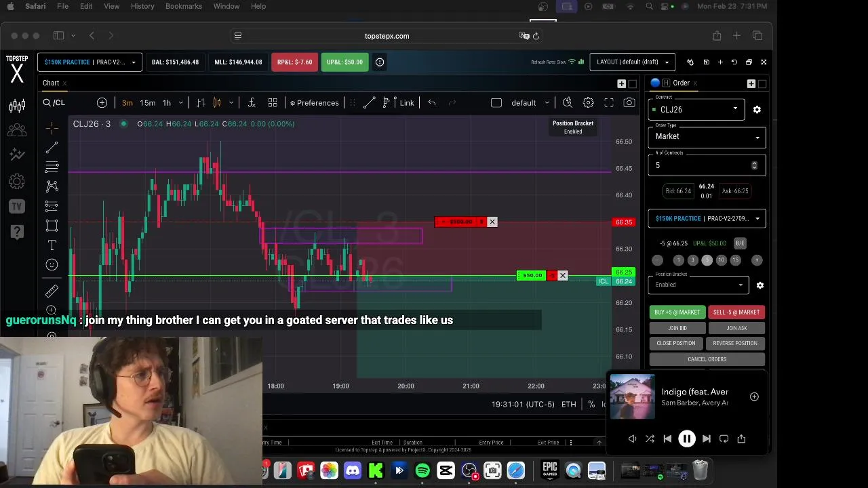The height and width of the screenshot is (488, 868).
Task: Add a compare symbol with plus circle
Action: point(102,102)
